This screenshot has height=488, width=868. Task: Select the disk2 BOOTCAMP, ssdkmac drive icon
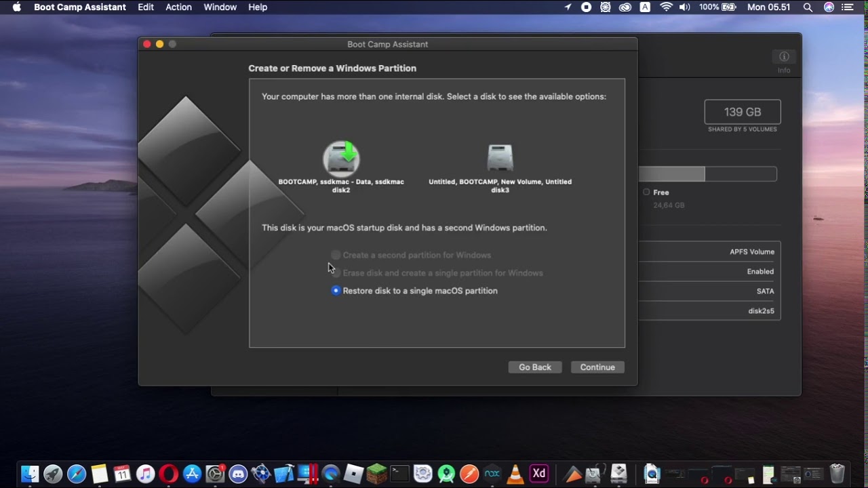coord(341,159)
